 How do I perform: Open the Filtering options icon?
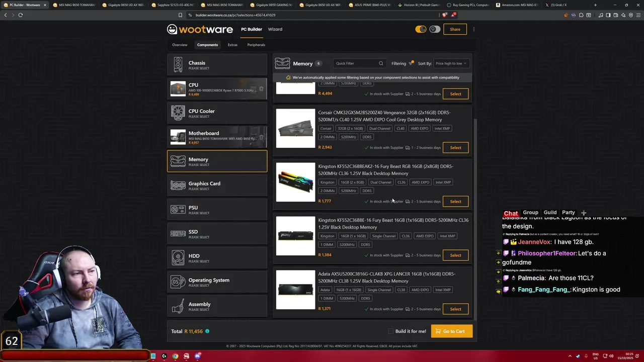click(411, 63)
